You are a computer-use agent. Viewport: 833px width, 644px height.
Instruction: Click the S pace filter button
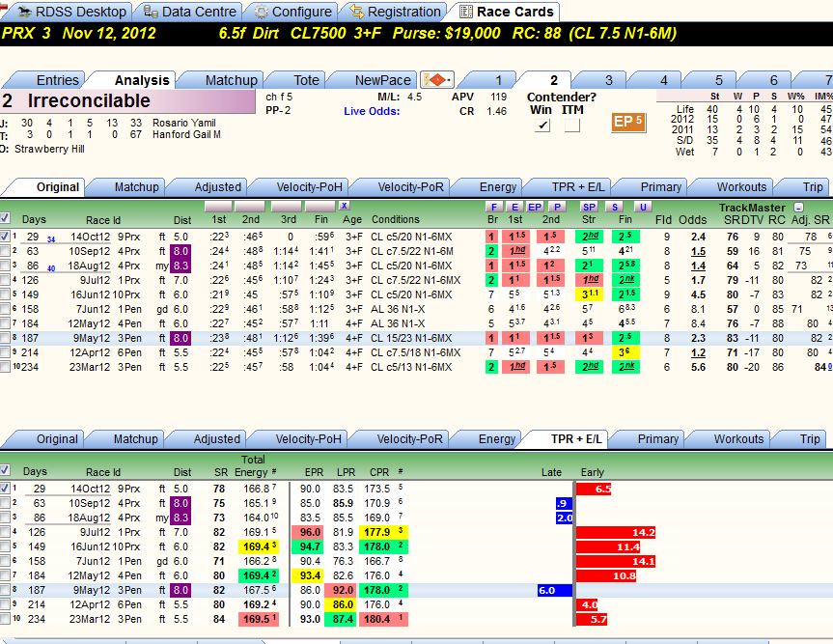615,207
